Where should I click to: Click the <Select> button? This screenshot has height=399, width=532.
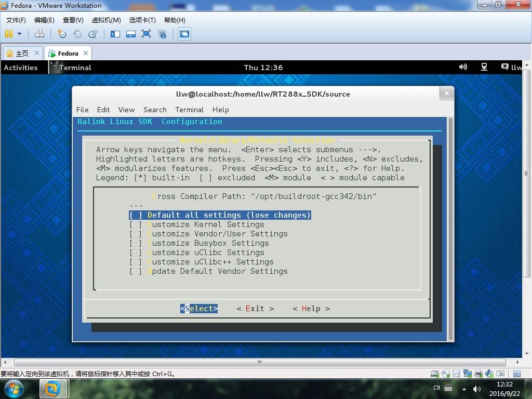(x=199, y=309)
